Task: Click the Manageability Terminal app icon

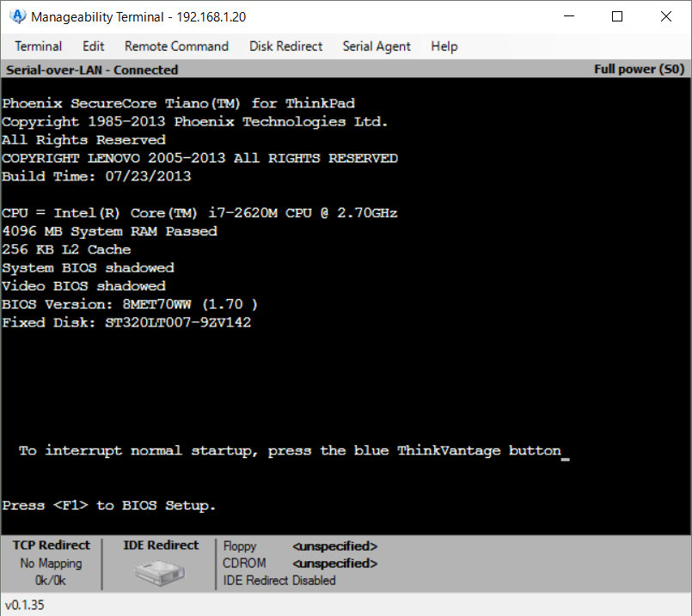Action: point(17,16)
